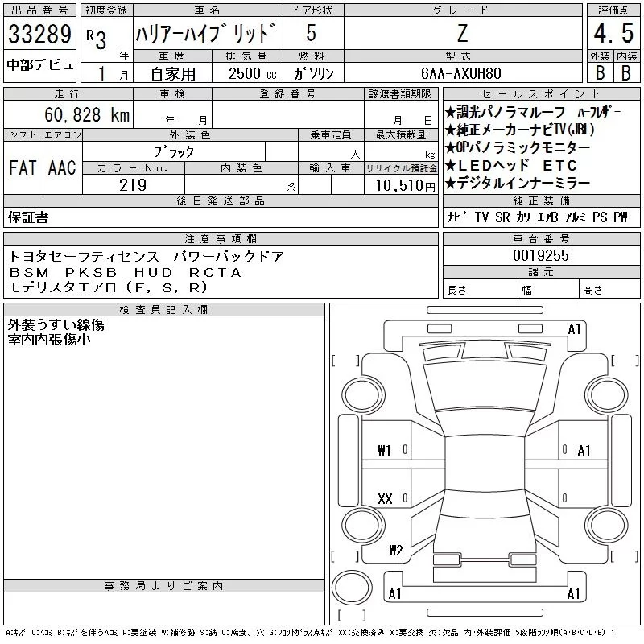Click the car name ハリアーハイブリッド
Image resolution: width=644 pixels, height=644 pixels.
(x=206, y=33)
